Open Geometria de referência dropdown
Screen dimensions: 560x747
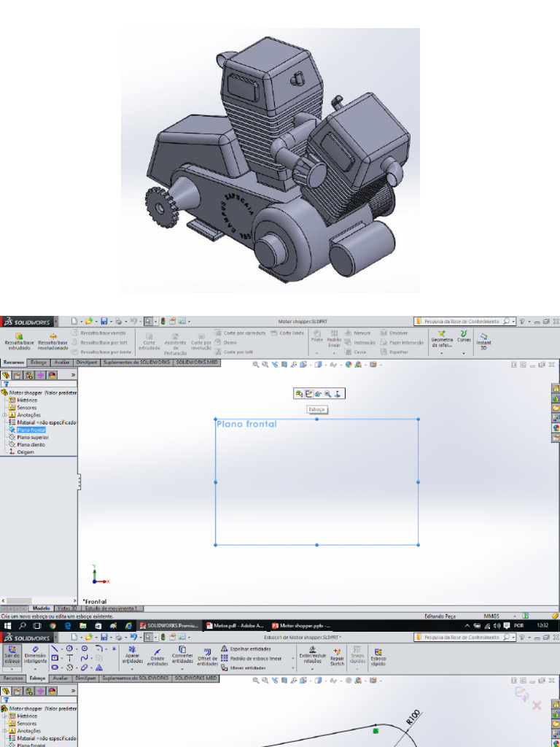coord(441,354)
